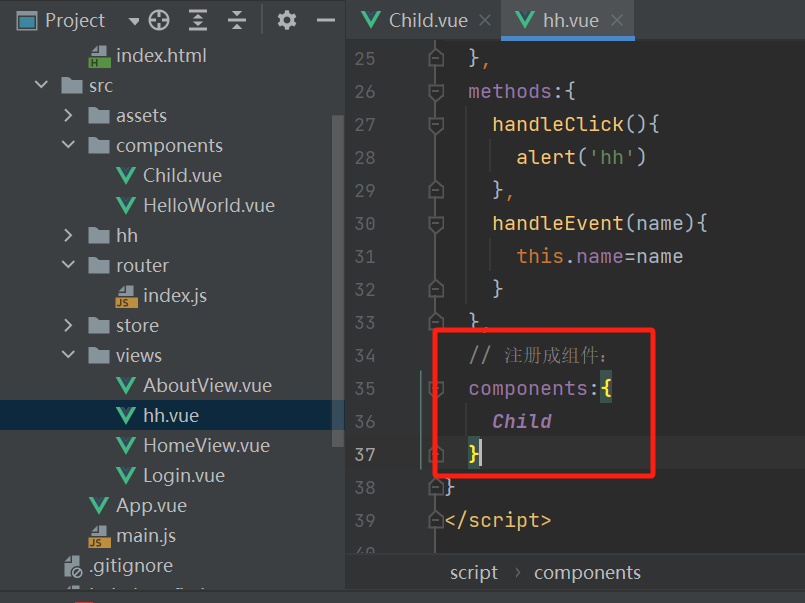
Task: Open router index.js file
Action: pos(175,296)
